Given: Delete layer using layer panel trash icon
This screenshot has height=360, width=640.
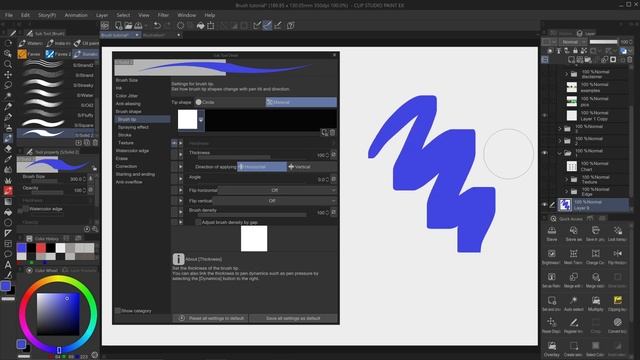Looking at the screenshot, I should (x=629, y=60).
